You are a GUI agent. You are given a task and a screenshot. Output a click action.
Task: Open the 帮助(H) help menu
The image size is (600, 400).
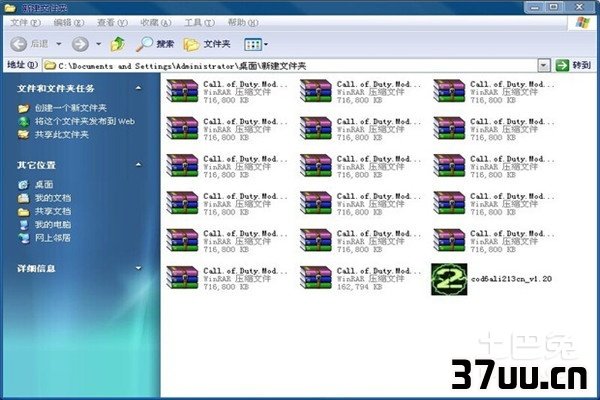[243, 23]
